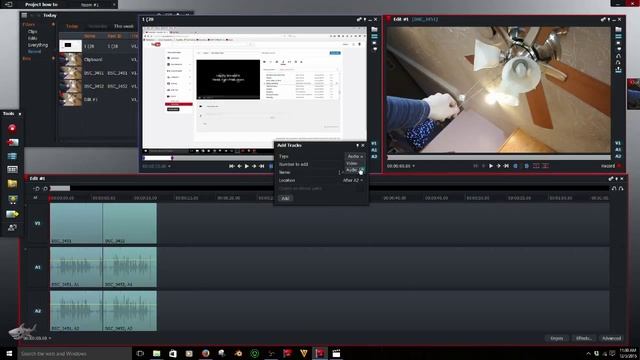
Task: Open the import clips tool in Tools panel
Action: click(x=13, y=142)
